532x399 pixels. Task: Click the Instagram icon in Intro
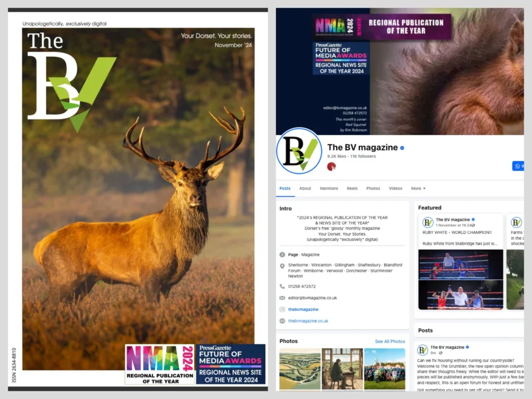click(282, 309)
